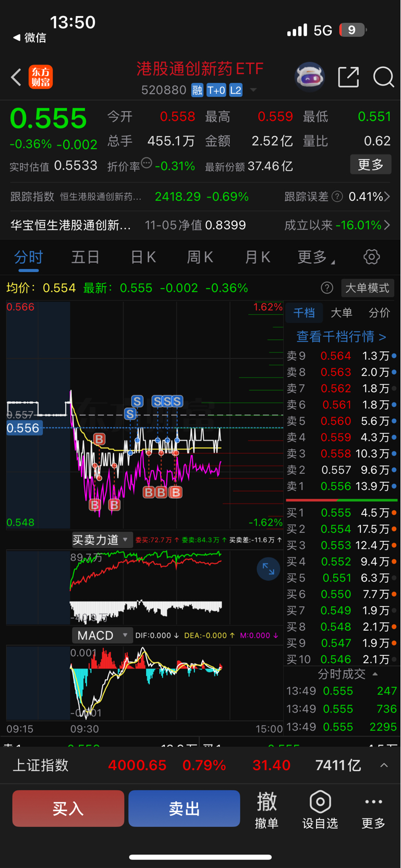Select the 千档 order book tab
Screen dimensions: 401x868
[304, 313]
